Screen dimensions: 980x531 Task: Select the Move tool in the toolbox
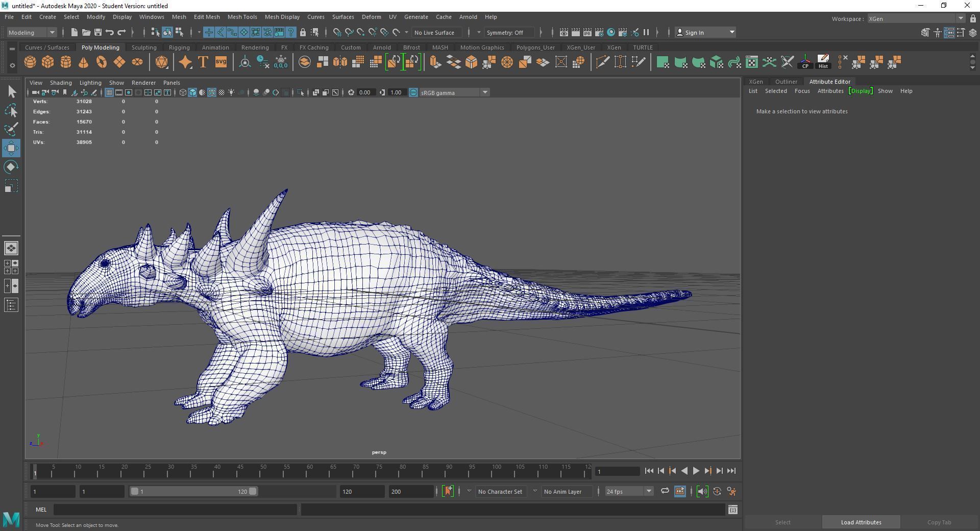[11, 148]
